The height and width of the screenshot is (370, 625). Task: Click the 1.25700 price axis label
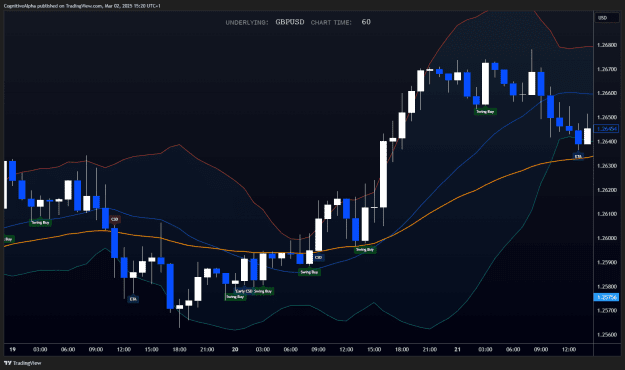(607, 311)
